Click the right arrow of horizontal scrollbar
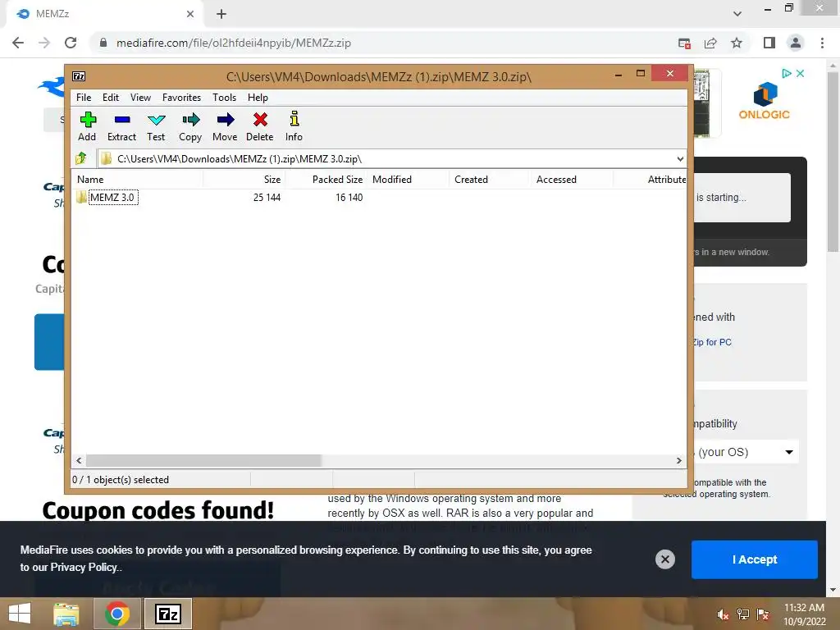This screenshot has height=630, width=840. tap(678, 461)
